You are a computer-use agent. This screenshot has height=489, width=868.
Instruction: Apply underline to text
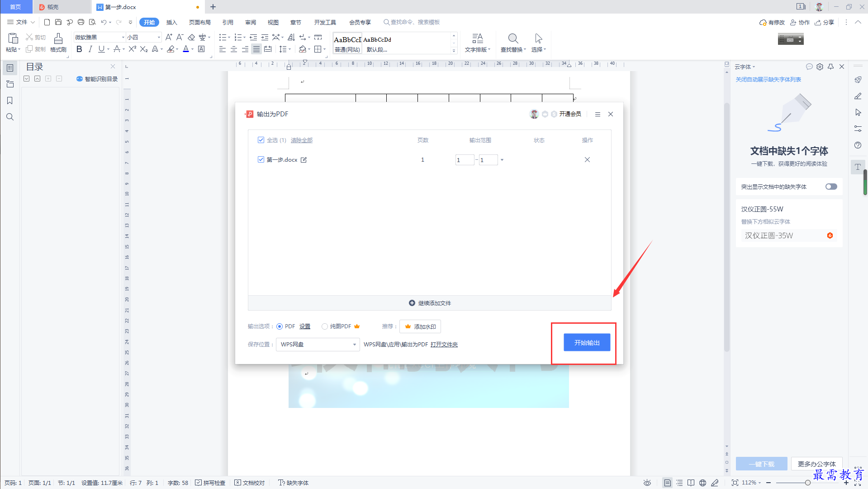pos(101,49)
